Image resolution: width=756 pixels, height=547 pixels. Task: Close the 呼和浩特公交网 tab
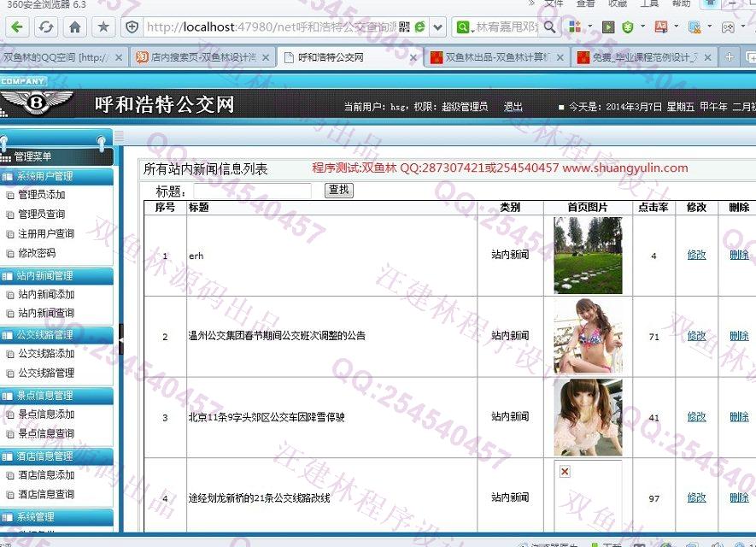tap(413, 58)
